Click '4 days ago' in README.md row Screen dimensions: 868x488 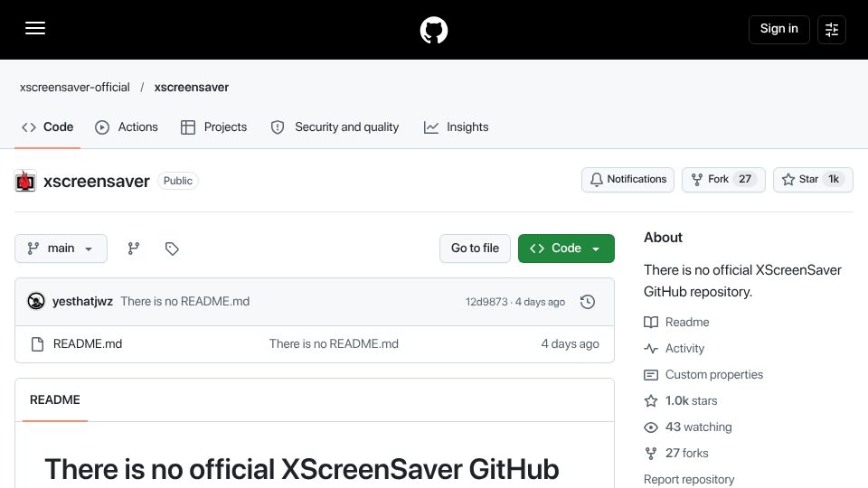pos(571,344)
